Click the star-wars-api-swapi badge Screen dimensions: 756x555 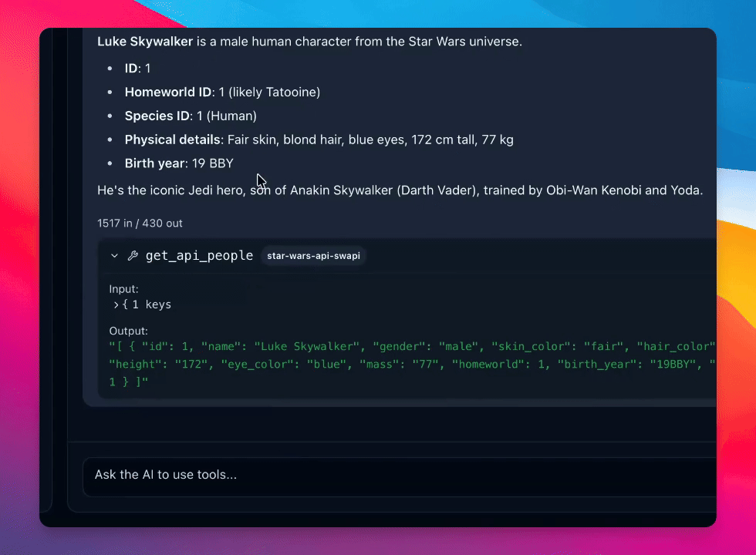coord(313,256)
